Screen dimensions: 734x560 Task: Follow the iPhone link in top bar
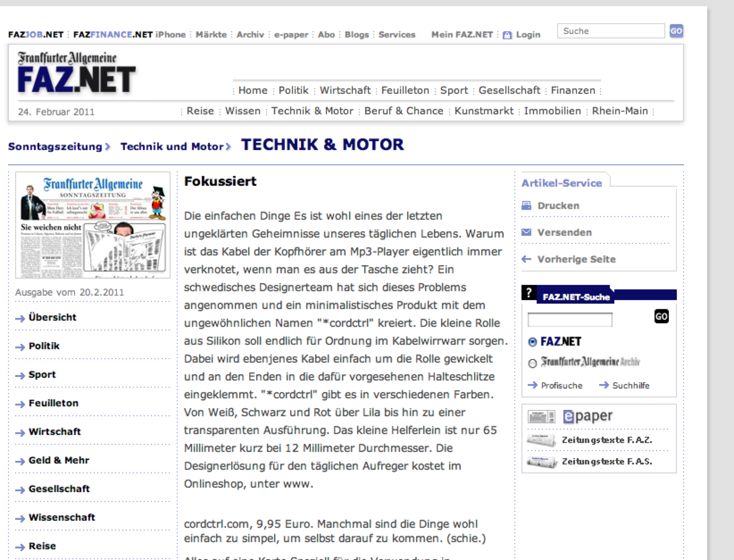tap(171, 34)
